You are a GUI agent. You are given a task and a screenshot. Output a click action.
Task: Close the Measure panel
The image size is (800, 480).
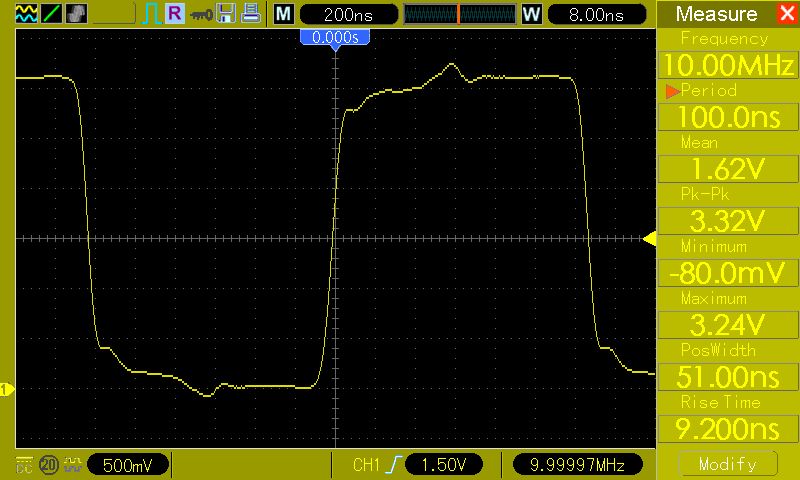(x=787, y=13)
